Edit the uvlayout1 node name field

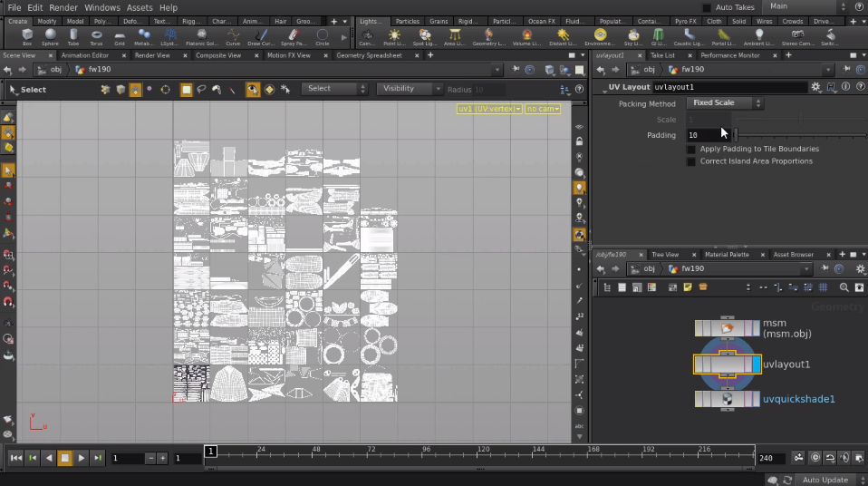(x=729, y=87)
